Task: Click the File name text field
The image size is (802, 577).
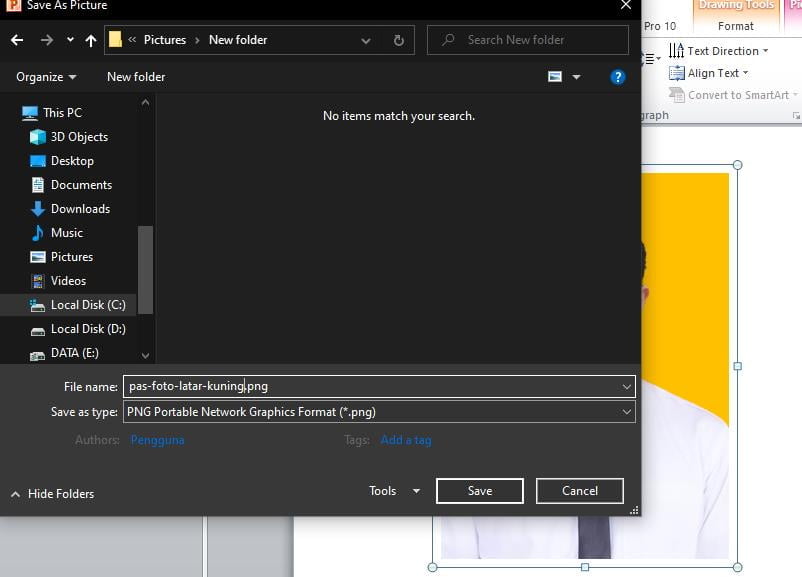Action: (370, 386)
